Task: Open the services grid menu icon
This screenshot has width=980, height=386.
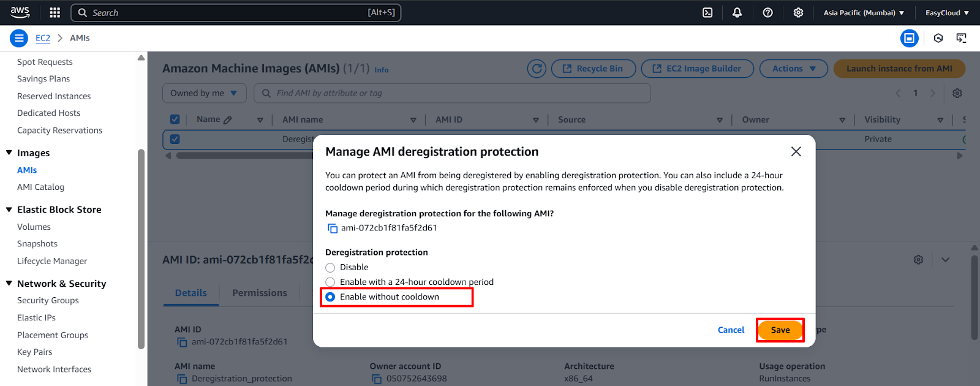Action: [55, 12]
